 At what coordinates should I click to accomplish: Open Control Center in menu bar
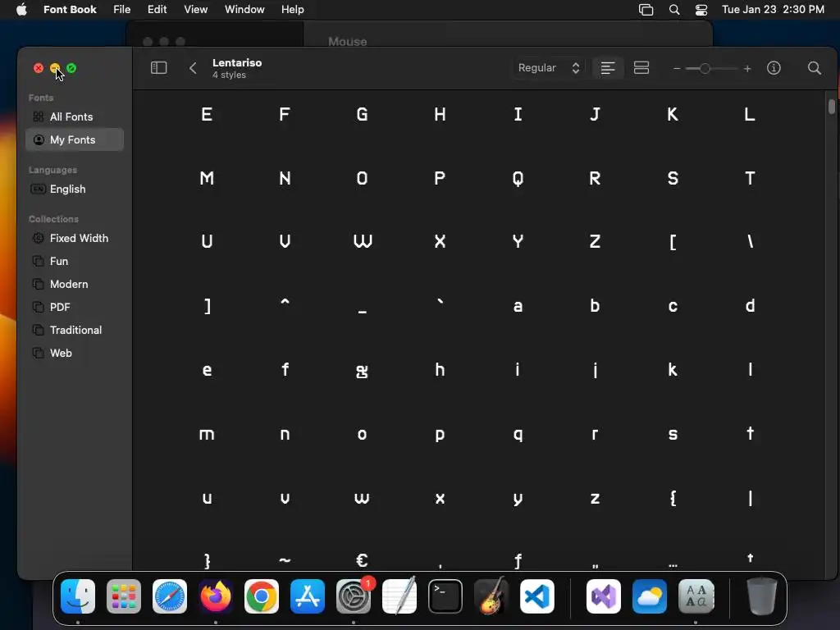click(x=701, y=10)
